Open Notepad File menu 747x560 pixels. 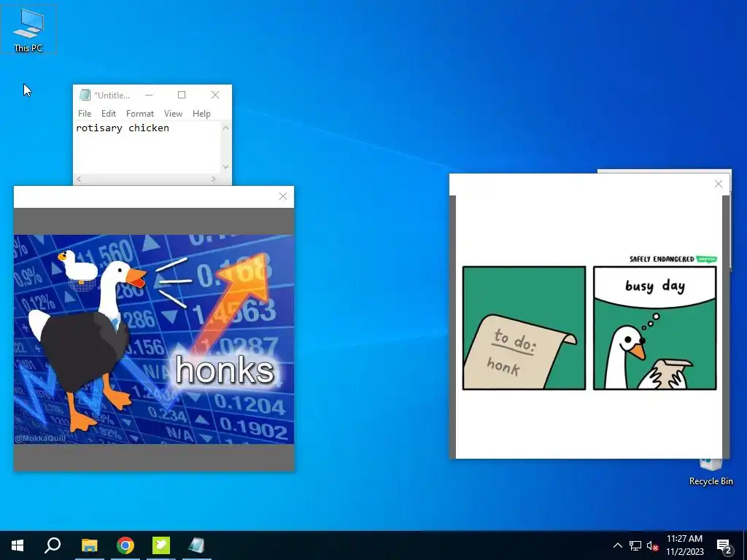click(x=85, y=113)
